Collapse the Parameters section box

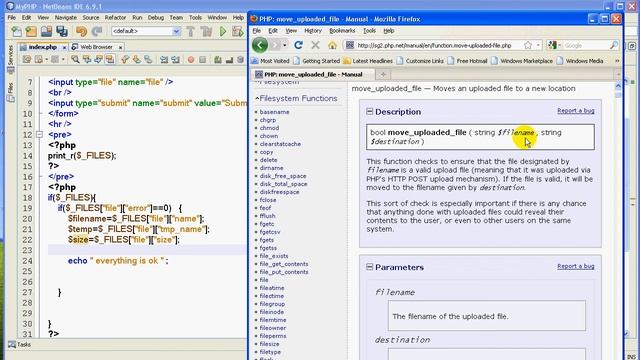tap(369, 267)
